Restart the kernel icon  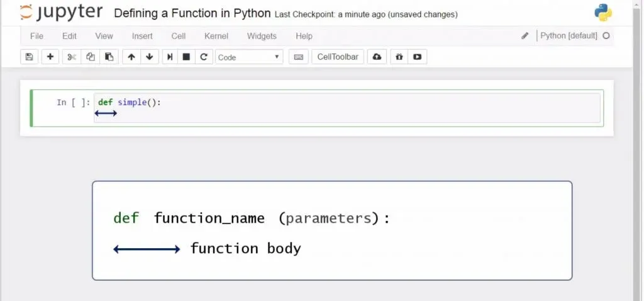tap(203, 57)
